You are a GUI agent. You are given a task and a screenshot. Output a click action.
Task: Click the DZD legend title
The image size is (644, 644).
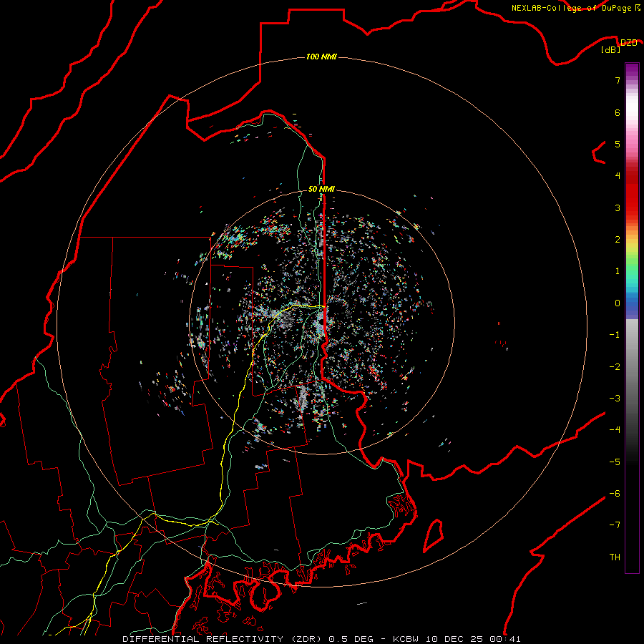click(629, 43)
